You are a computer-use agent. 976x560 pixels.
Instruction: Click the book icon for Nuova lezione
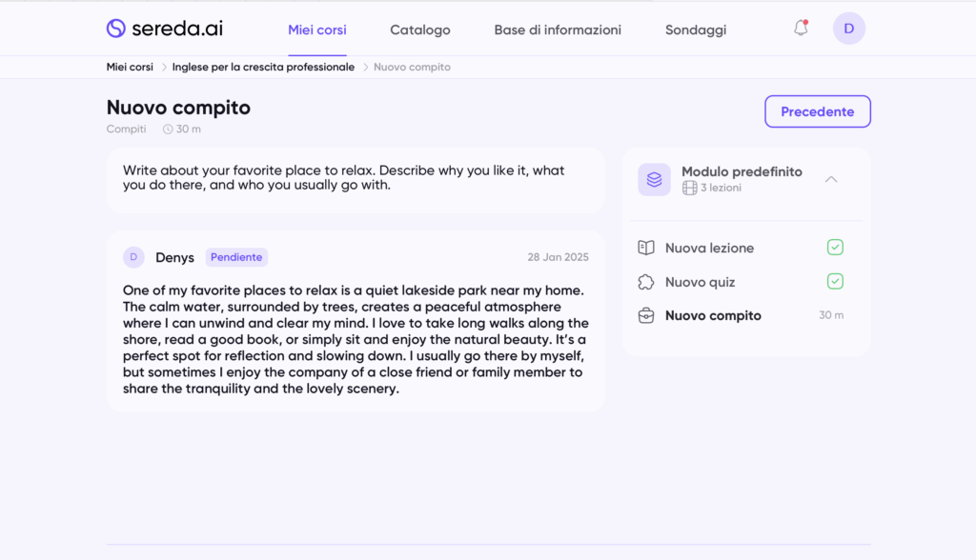click(x=646, y=248)
